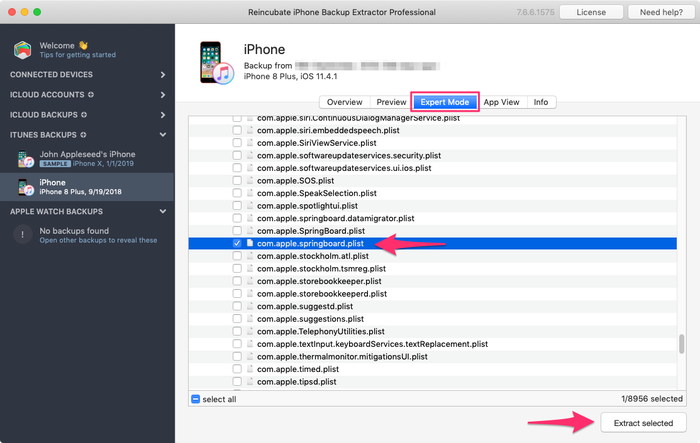Select John Appleseed's iPhone sample backup
The image size is (700, 443).
click(87, 159)
